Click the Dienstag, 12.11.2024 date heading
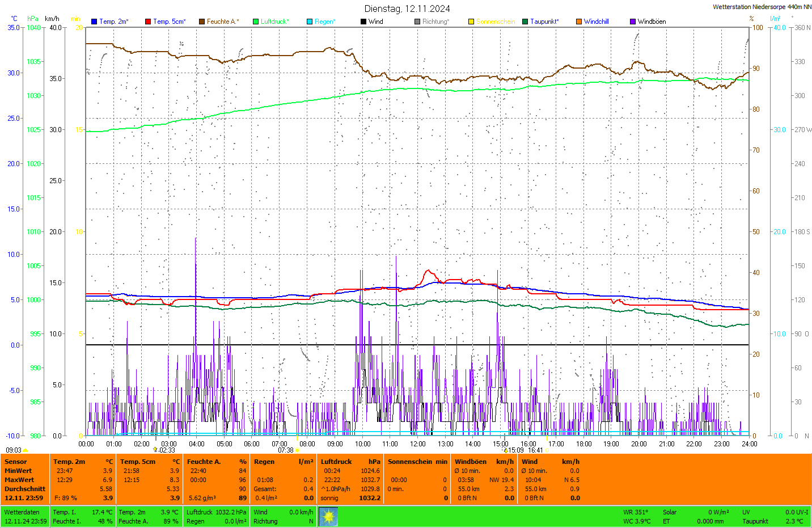 [x=407, y=9]
